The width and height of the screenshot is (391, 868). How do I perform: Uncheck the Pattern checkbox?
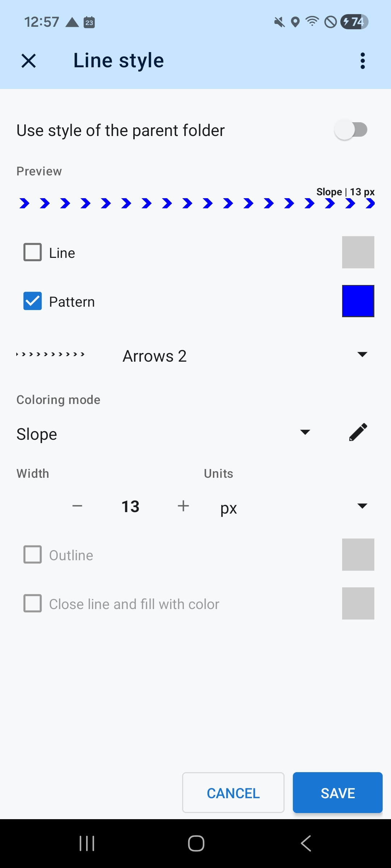pos(33,301)
